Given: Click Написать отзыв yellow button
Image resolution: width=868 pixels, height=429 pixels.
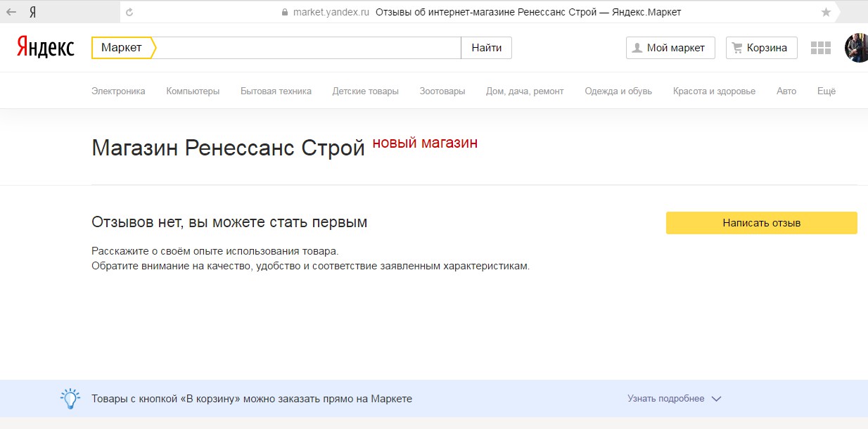Looking at the screenshot, I should click(762, 223).
